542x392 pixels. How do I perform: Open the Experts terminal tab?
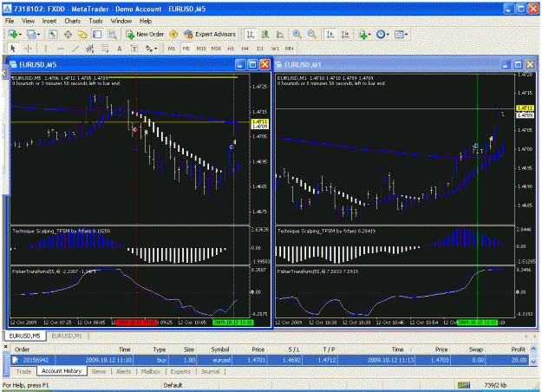click(180, 371)
